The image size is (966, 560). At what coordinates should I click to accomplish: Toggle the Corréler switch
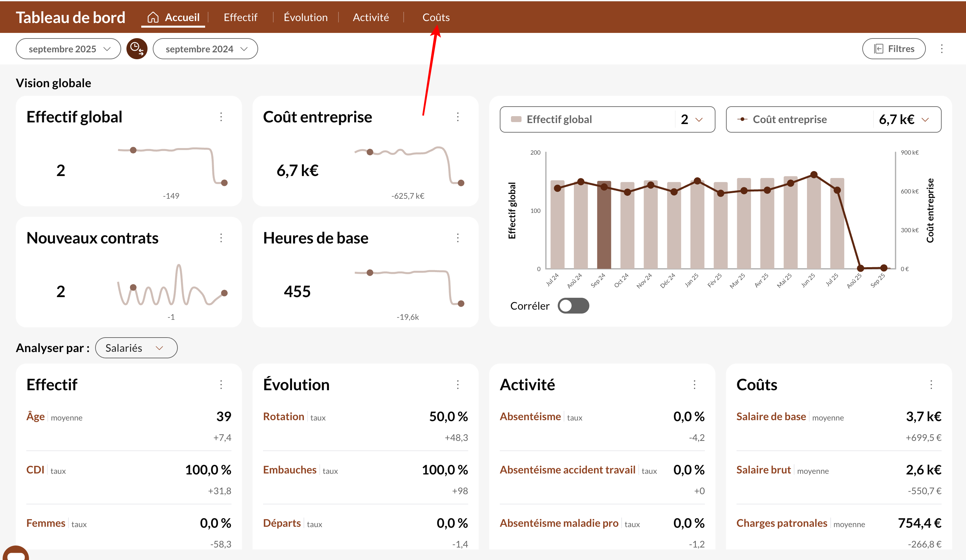point(573,306)
